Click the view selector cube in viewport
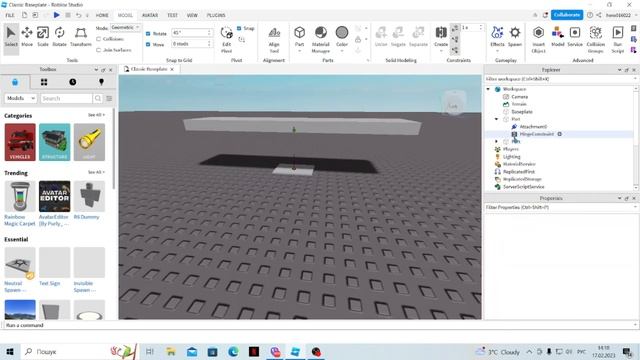The width and height of the screenshot is (640, 360). [x=453, y=104]
